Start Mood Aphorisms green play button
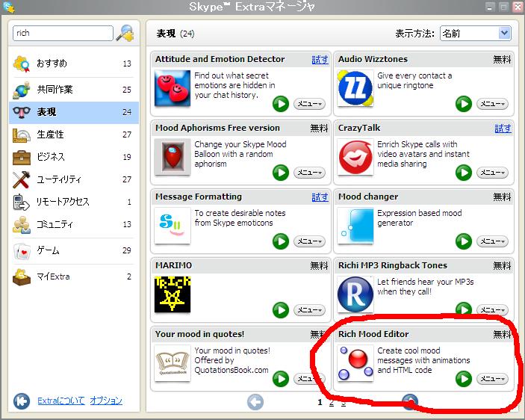 (281, 173)
